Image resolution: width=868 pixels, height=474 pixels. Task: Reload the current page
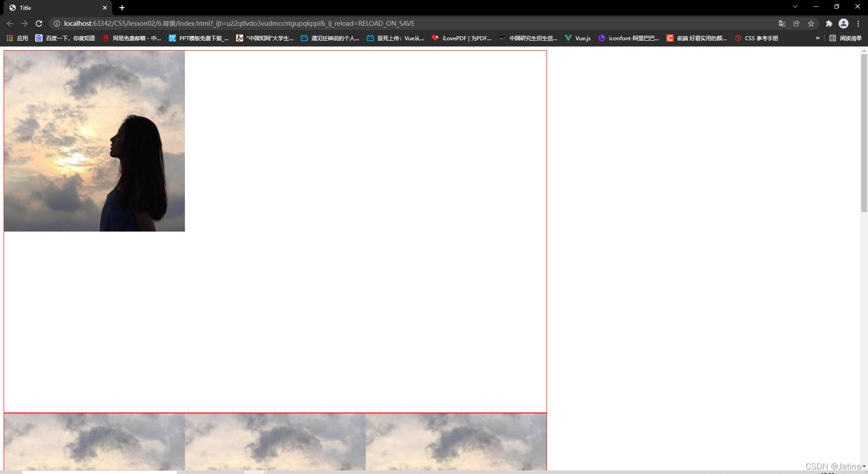tap(39, 24)
